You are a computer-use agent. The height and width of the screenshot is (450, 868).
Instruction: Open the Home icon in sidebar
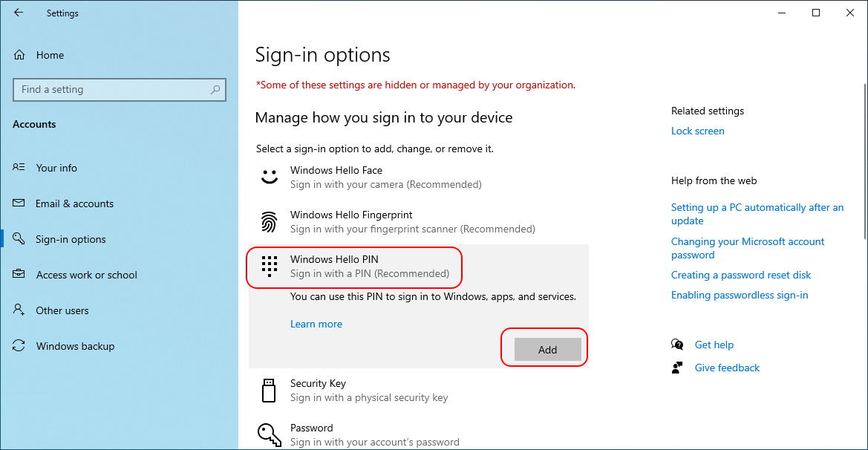19,55
